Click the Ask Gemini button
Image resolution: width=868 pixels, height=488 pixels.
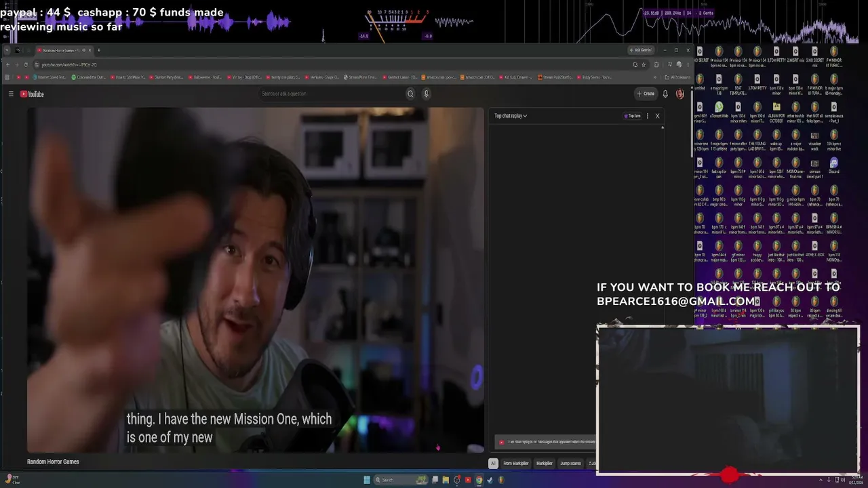pos(640,50)
